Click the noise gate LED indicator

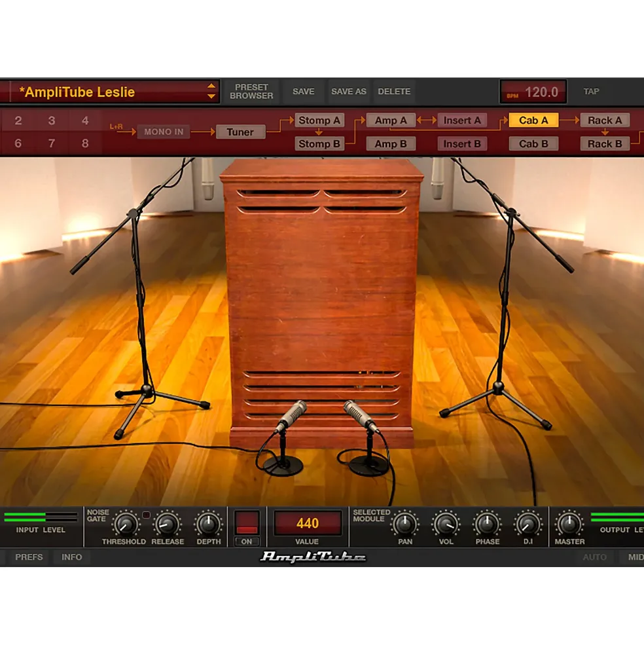[146, 515]
